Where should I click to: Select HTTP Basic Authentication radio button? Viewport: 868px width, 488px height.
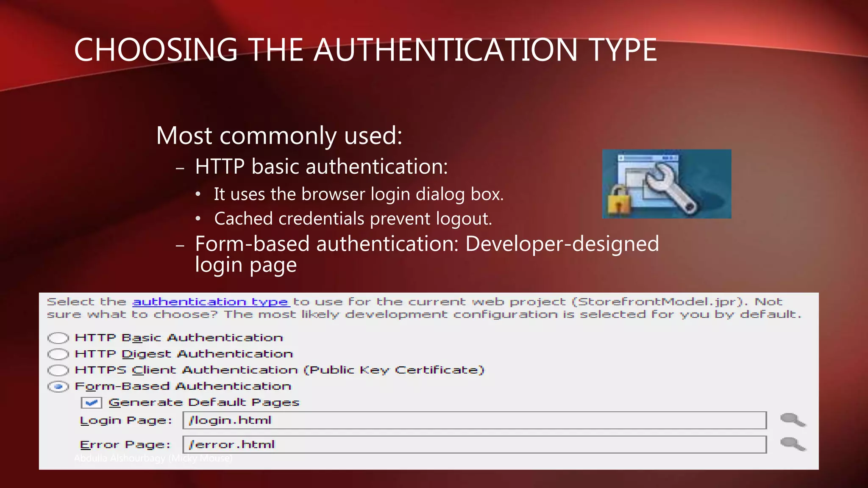58,338
